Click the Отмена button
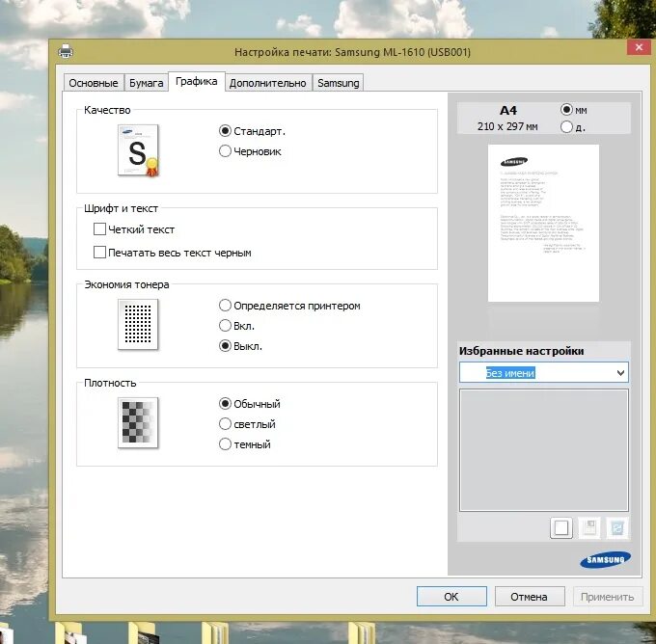The image size is (656, 644). [x=530, y=597]
